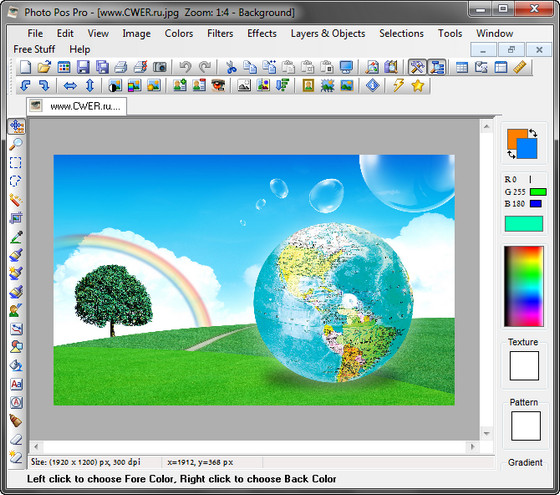This screenshot has width=560, height=495.
Task: Swap fore and back colors arrow
Action: 533,133
